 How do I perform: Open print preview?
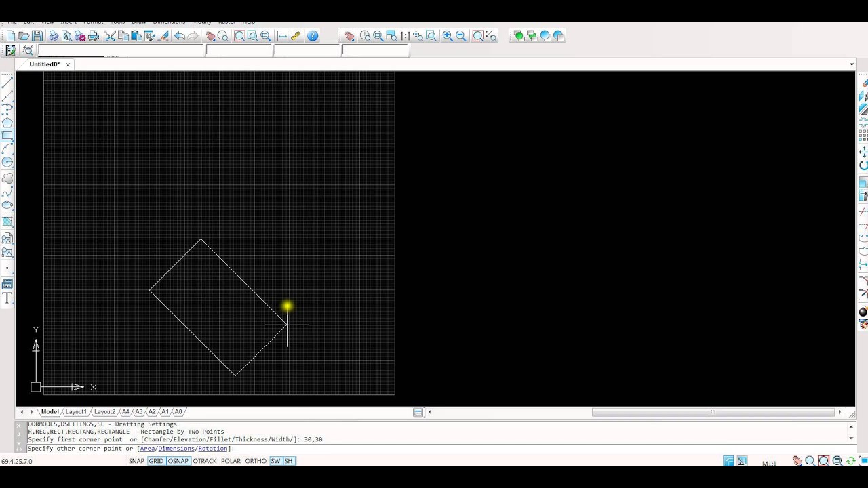click(67, 36)
